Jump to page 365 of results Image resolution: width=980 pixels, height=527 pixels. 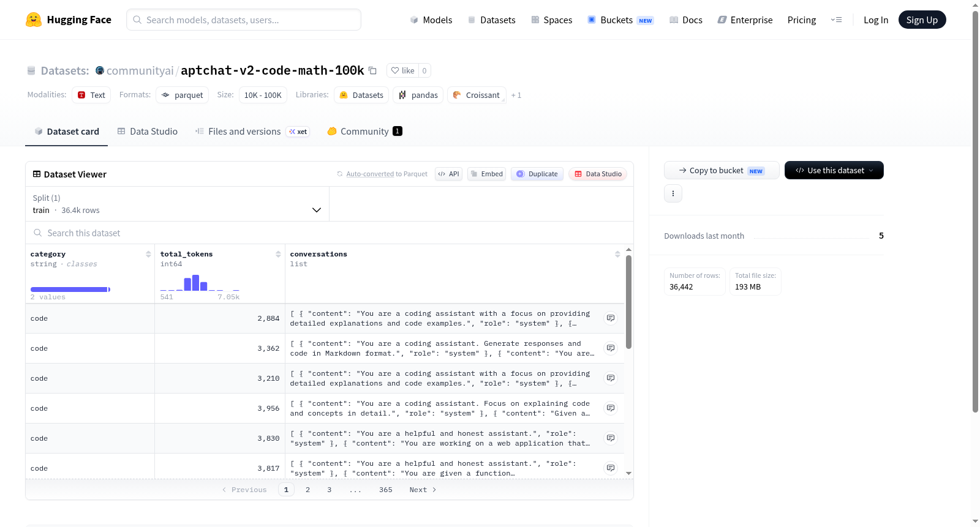click(386, 490)
